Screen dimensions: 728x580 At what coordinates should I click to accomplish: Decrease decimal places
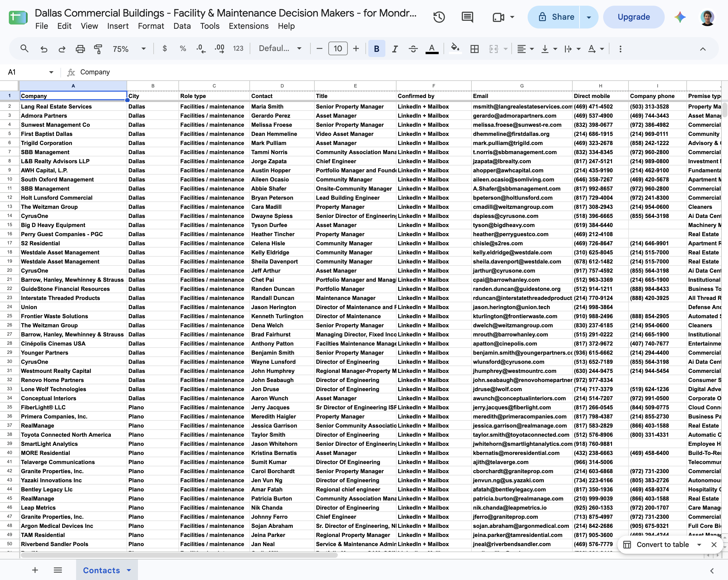click(201, 49)
